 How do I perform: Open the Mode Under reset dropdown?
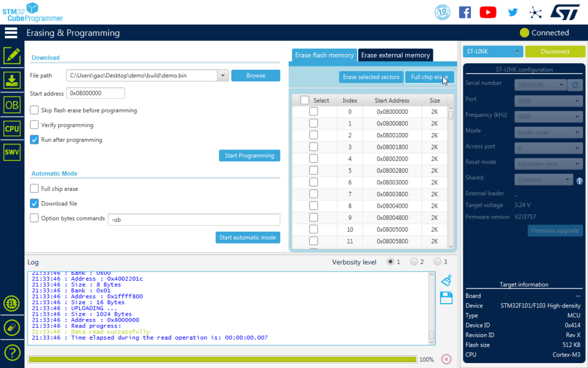(549, 132)
